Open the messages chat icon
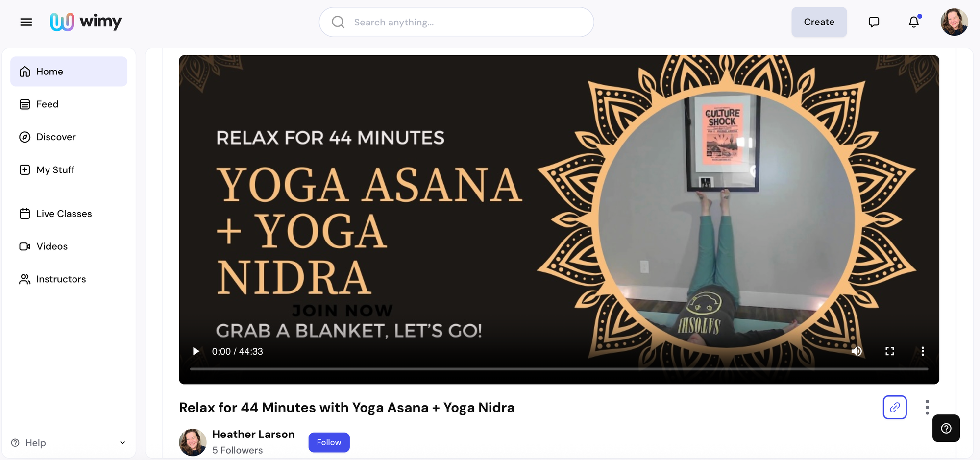The height and width of the screenshot is (460, 980). pyautogui.click(x=874, y=22)
